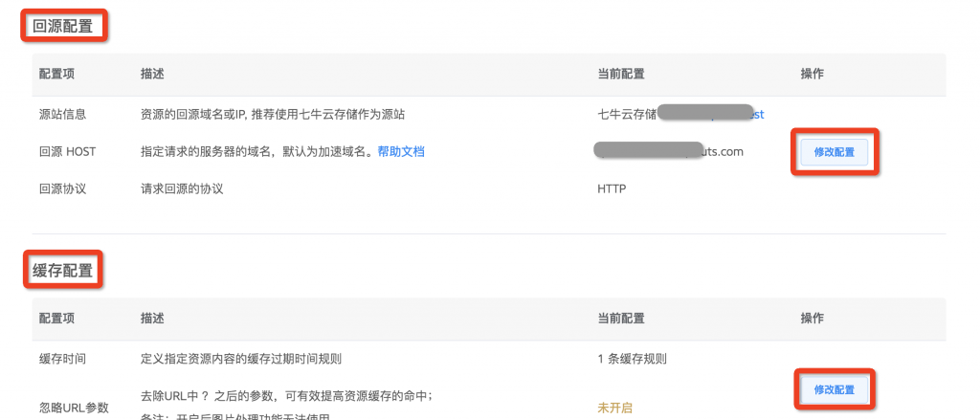Click 描述 header in 缓存配置 table
The image size is (980, 420).
[x=152, y=319]
